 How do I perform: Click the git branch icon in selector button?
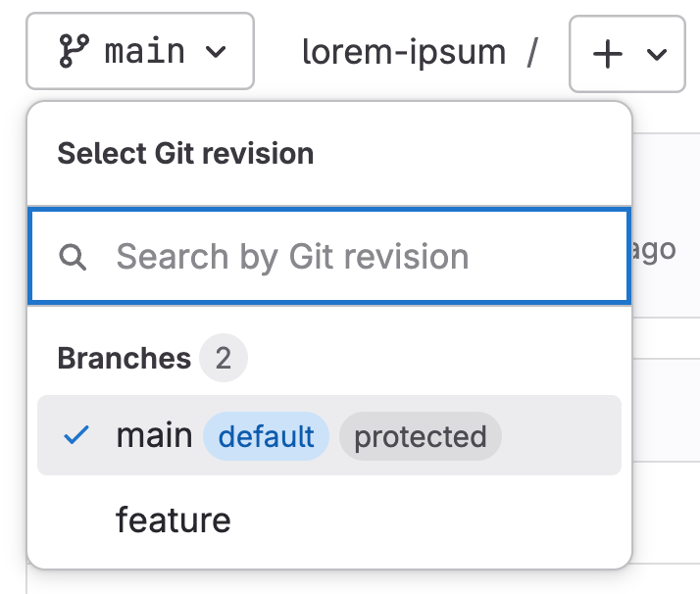coord(73,51)
